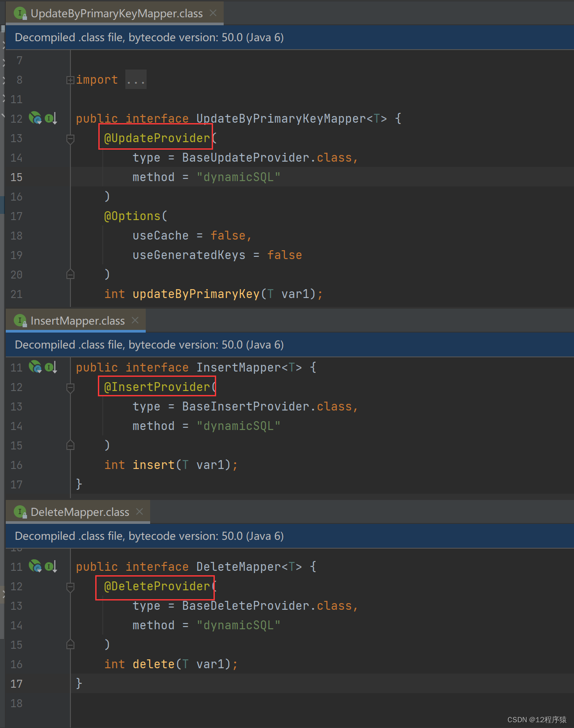The image size is (574, 728).
Task: Click the @InsertProvider annotation
Action: tap(157, 387)
